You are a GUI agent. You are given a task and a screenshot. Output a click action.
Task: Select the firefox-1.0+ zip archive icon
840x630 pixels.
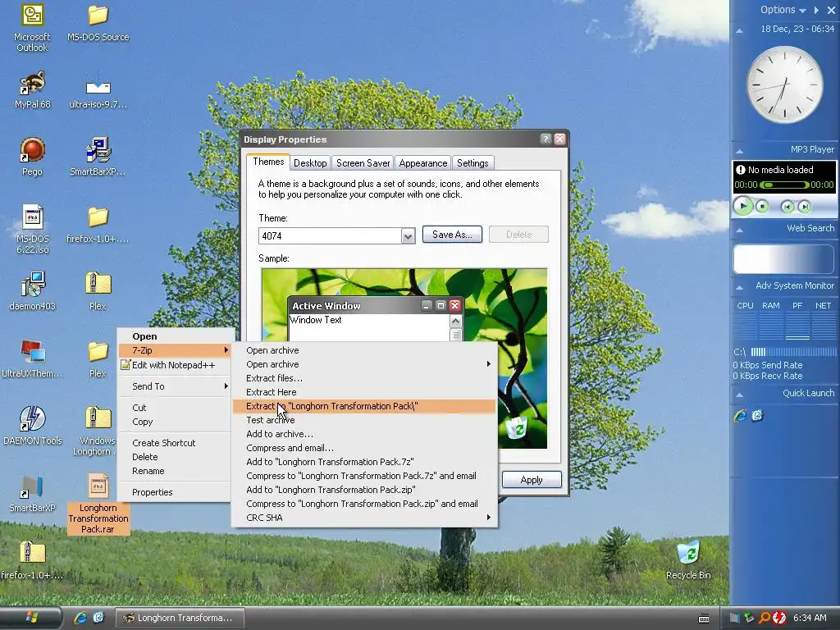pyautogui.click(x=32, y=552)
